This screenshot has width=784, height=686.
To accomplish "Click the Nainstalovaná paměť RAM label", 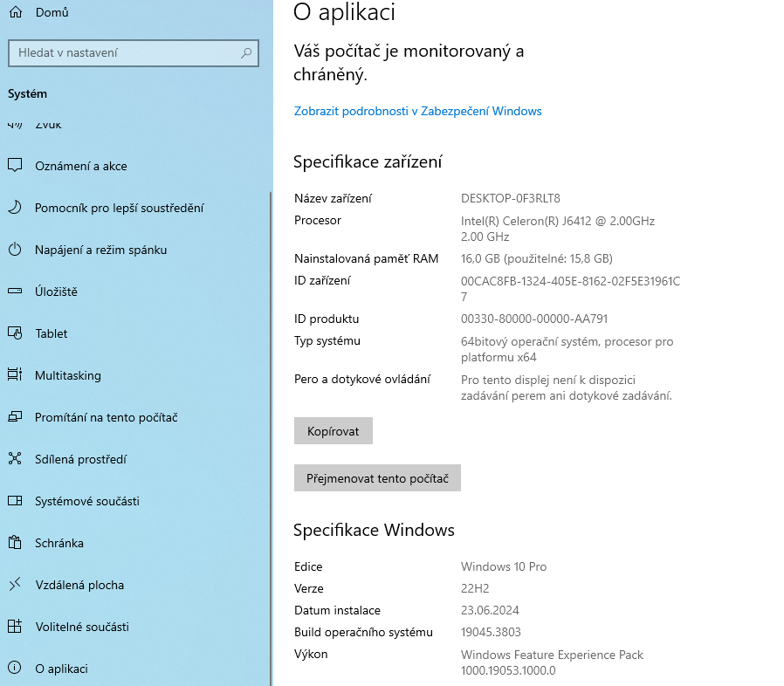I will click(x=366, y=258).
